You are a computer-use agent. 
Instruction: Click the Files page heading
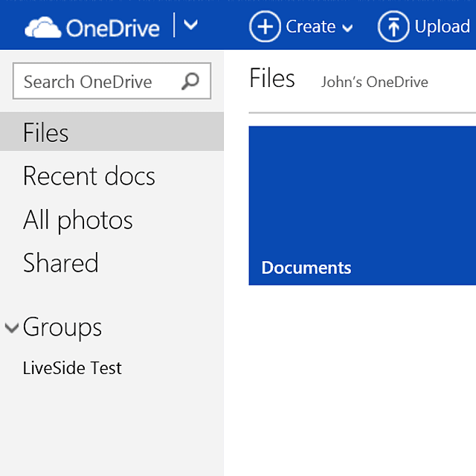pos(272,78)
